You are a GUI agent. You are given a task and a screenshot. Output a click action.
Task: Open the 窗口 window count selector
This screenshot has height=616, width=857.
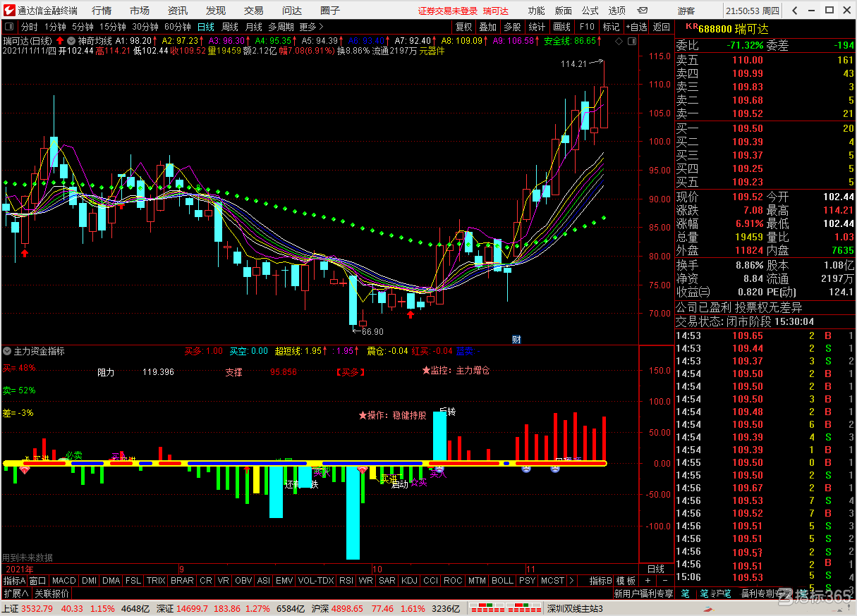click(37, 581)
